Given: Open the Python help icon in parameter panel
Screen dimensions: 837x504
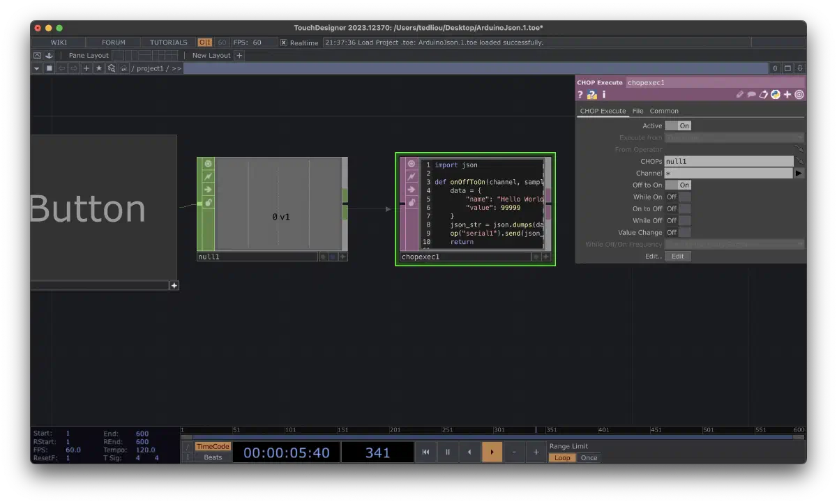Looking at the screenshot, I should tap(591, 95).
